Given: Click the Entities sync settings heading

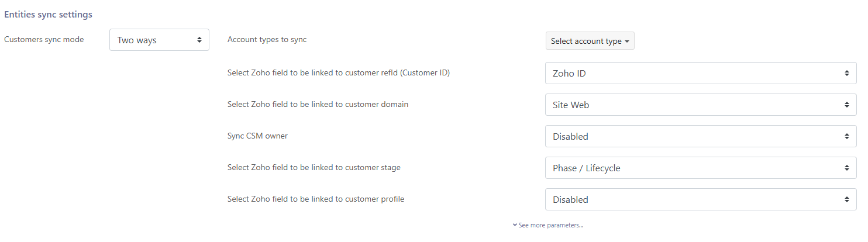Looking at the screenshot, I should pyautogui.click(x=48, y=15).
